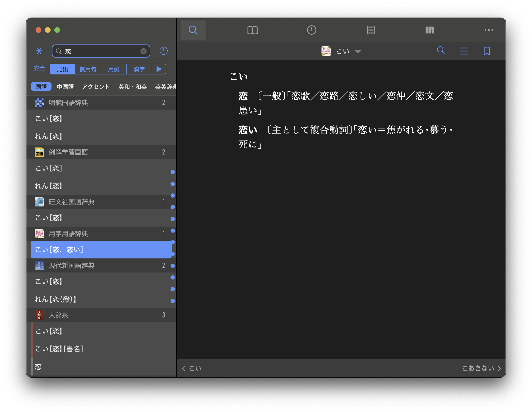
Task: Click the asterisk wildcard icon
Action: coord(39,51)
